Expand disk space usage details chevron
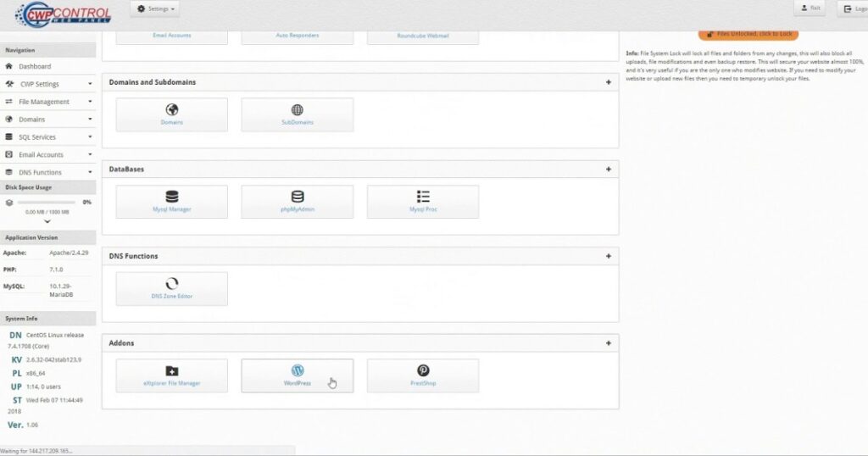 [x=47, y=221]
